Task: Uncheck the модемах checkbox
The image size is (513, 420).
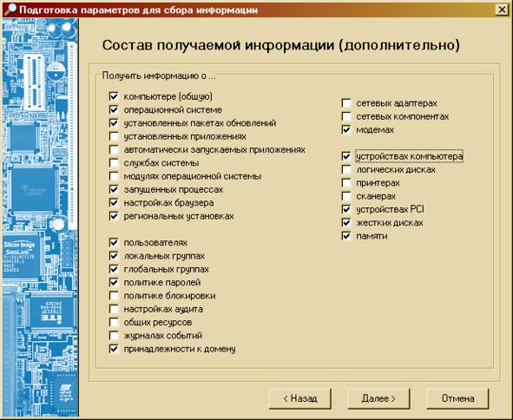Action: click(346, 130)
